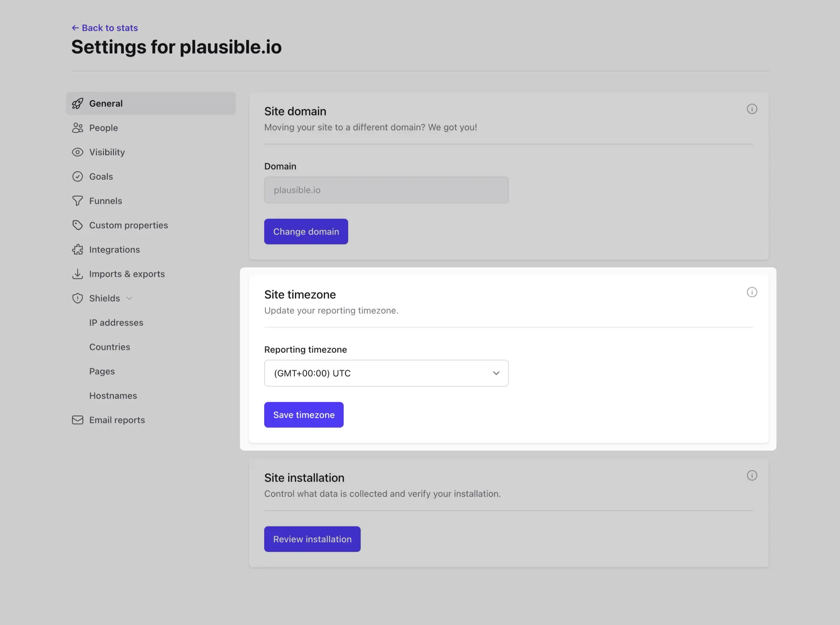The image size is (840, 625).
Task: Go to IP addresses shield settings
Action: coord(116,322)
